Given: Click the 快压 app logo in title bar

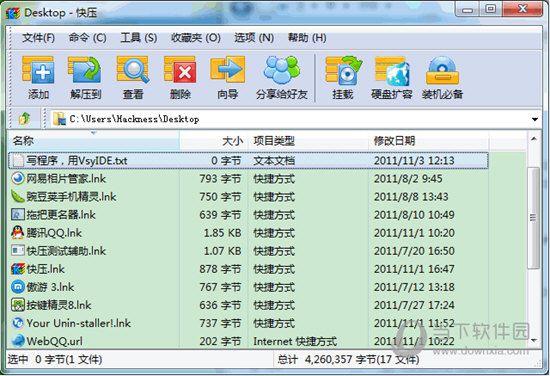Looking at the screenshot, I should click(x=13, y=13).
